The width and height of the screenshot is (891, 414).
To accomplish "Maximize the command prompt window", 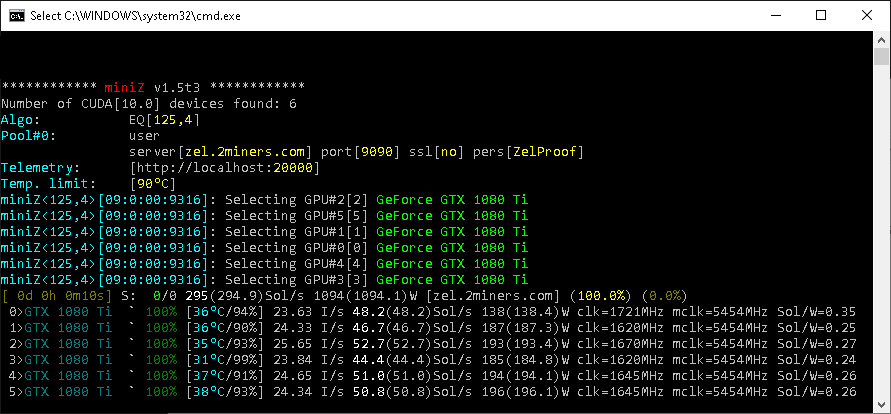I will click(x=821, y=15).
